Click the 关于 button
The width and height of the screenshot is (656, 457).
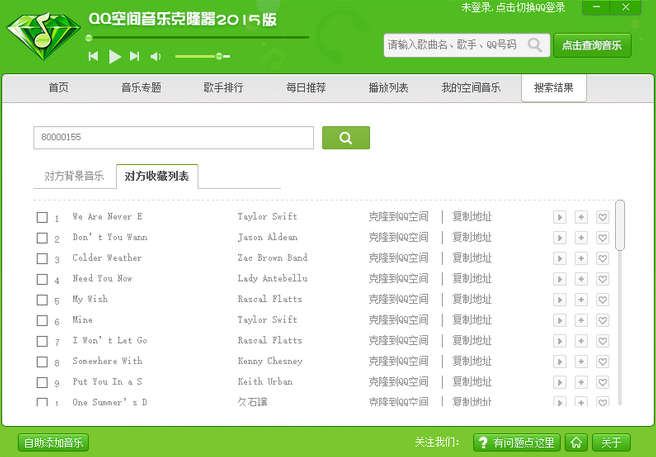[611, 442]
